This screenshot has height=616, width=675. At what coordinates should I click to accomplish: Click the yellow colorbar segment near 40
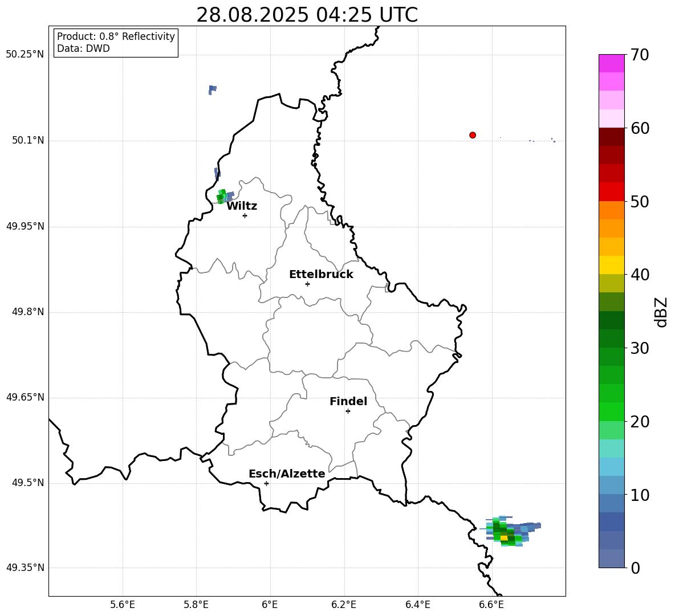pyautogui.click(x=611, y=265)
